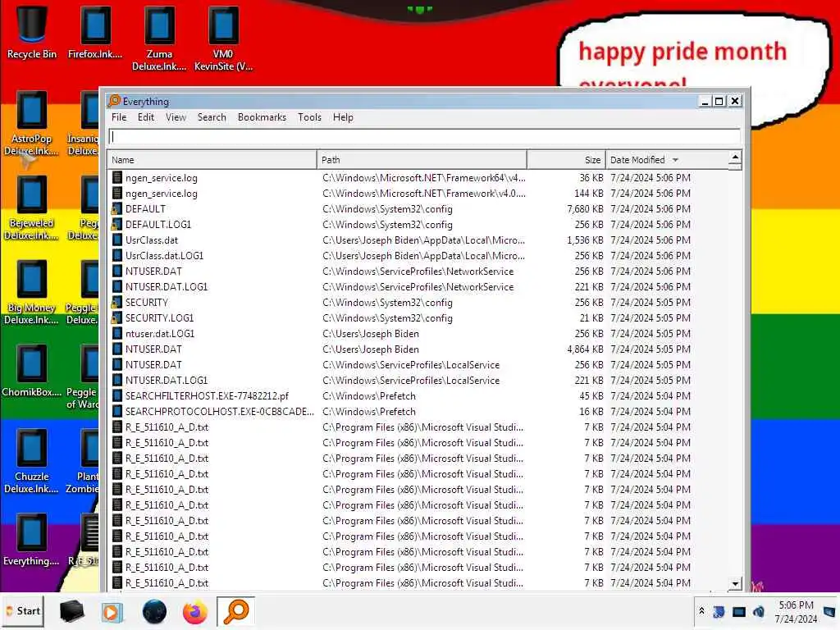Sort results by Size column header
This screenshot has width=840, height=630.
click(x=566, y=160)
